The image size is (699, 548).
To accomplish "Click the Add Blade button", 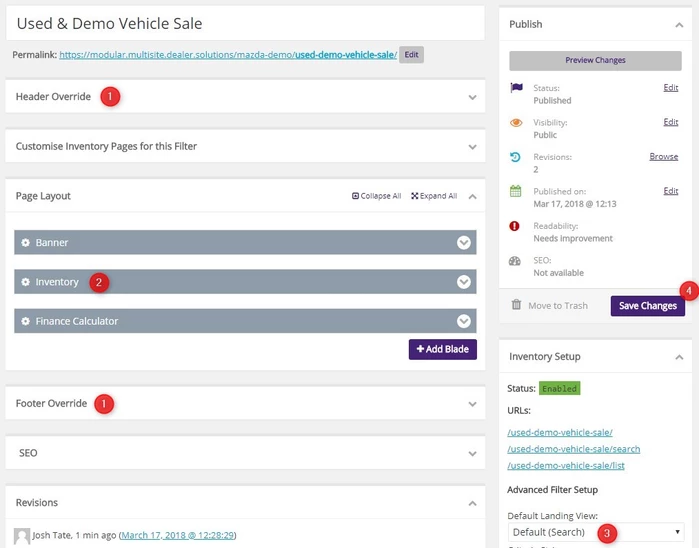I will (x=443, y=349).
